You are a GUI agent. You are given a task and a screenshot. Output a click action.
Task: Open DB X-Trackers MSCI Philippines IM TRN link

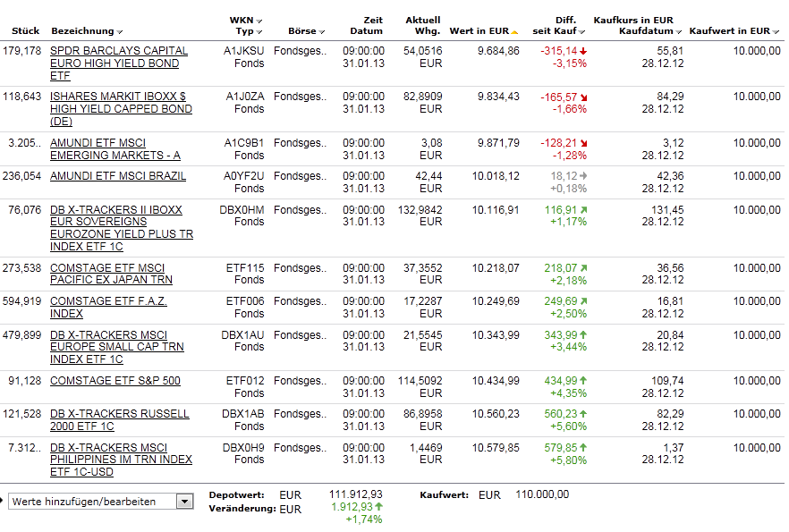[121, 460]
